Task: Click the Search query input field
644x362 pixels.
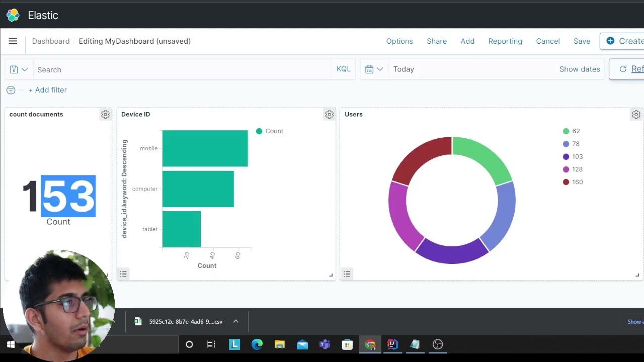Action: [182, 69]
